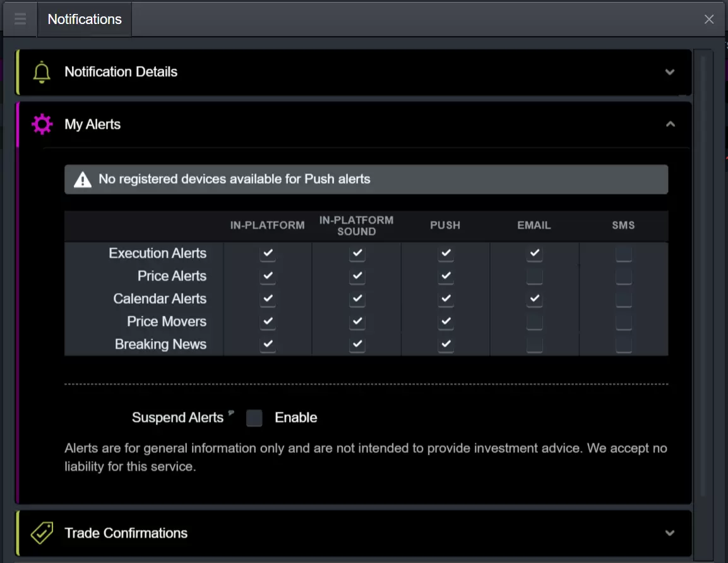
Task: Expand the Notification Details section chevron
Action: coord(670,72)
